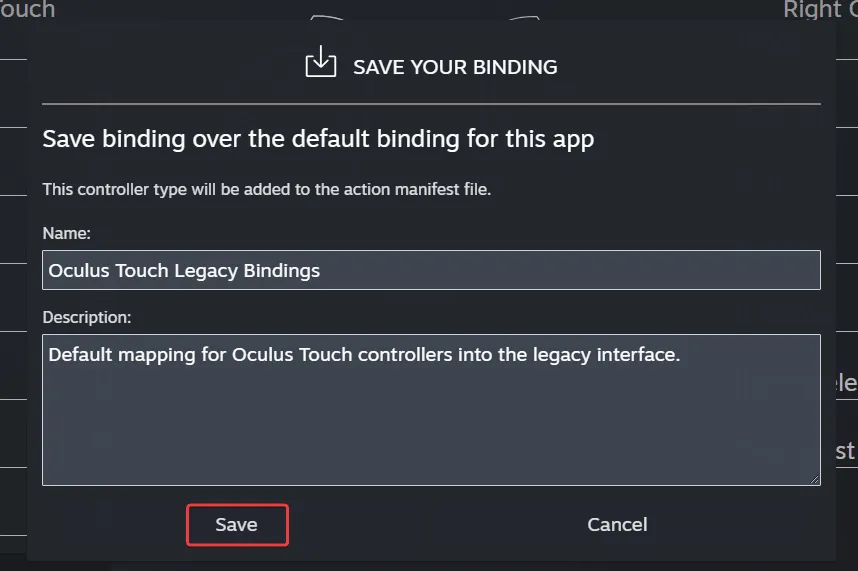Click the 'Save binding over the default' heading
The image size is (858, 571).
pos(318,139)
